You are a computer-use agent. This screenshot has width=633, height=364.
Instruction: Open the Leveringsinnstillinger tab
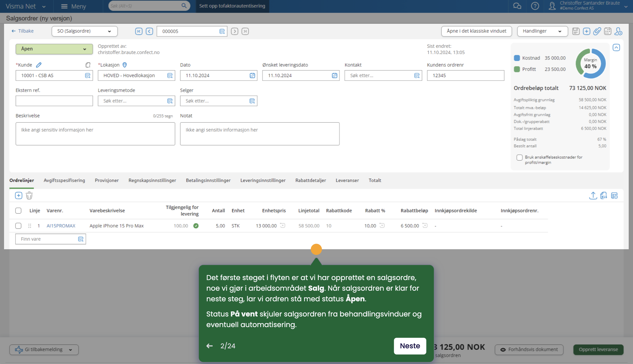[263, 180]
